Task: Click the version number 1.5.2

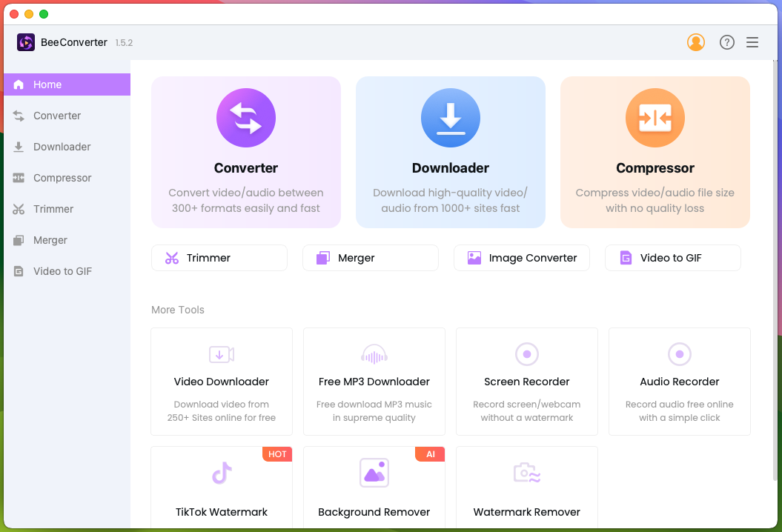Action: pos(125,43)
